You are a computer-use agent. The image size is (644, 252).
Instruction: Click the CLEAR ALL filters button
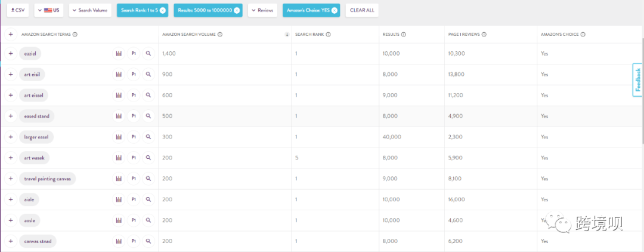tap(362, 10)
